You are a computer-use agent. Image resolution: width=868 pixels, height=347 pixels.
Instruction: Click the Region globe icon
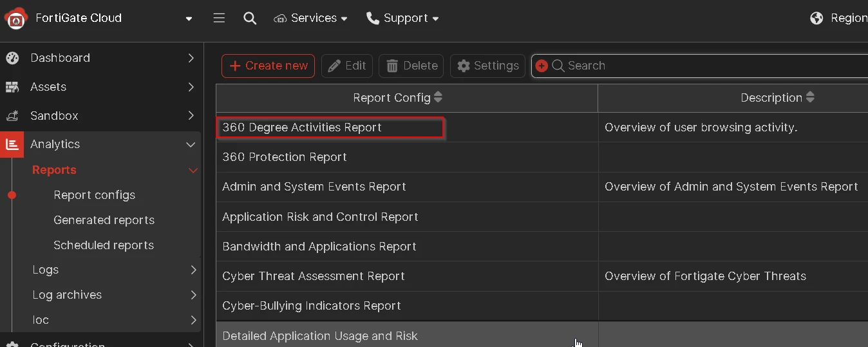coord(816,18)
